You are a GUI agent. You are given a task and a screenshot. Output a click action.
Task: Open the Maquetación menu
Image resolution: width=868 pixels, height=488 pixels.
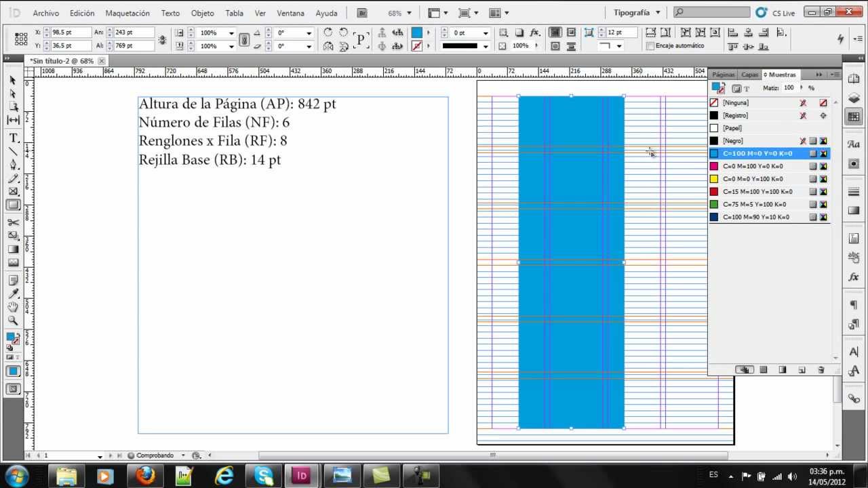click(127, 13)
